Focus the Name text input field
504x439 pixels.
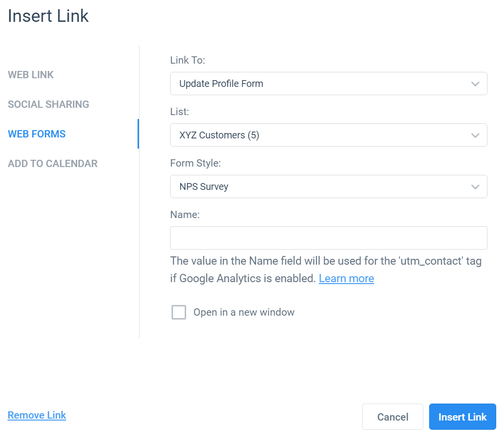(x=329, y=238)
